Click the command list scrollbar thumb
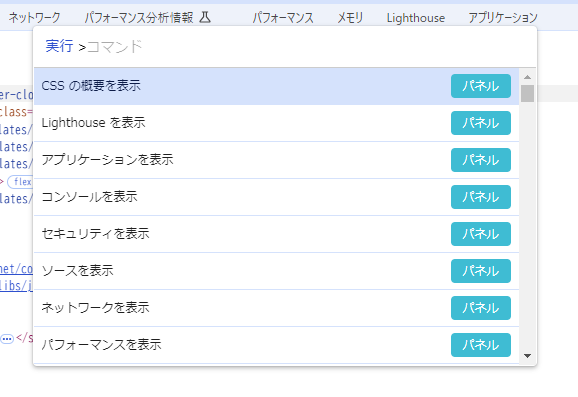578x397 pixels. point(527,93)
